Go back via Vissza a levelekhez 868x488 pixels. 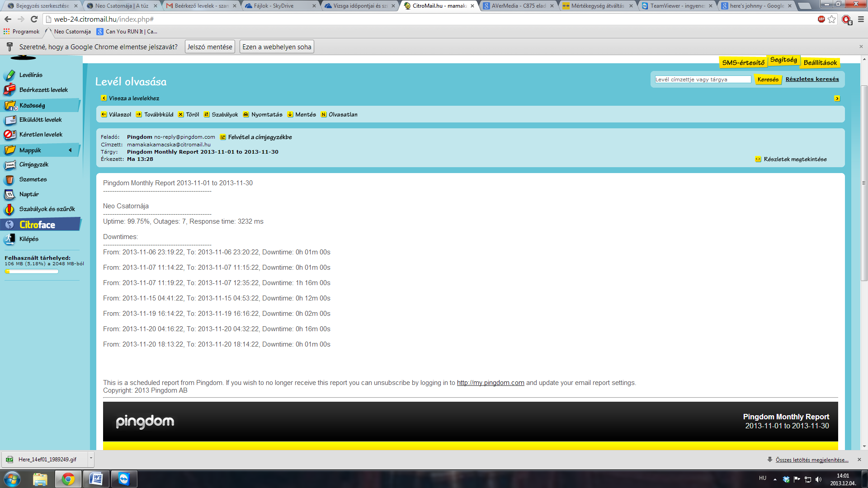(x=130, y=98)
